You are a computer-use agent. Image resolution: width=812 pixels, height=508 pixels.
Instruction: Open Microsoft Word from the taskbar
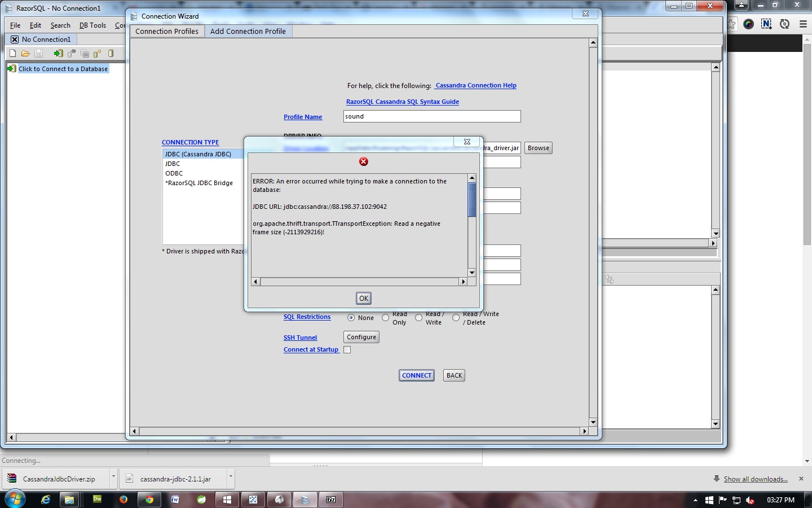click(175, 500)
